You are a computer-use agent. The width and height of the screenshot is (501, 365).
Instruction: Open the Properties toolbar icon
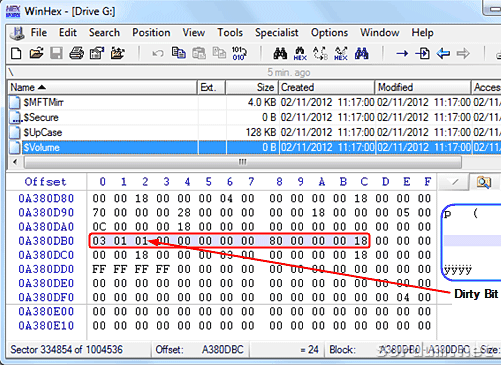point(97,53)
